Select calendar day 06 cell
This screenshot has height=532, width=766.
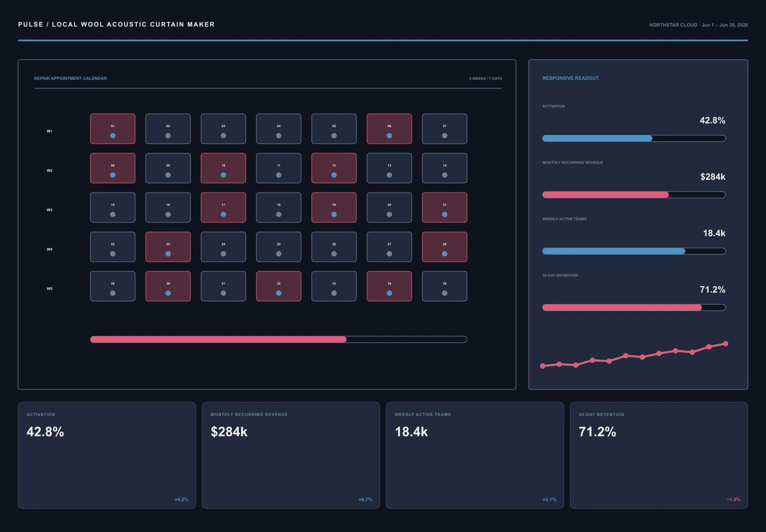click(389, 129)
